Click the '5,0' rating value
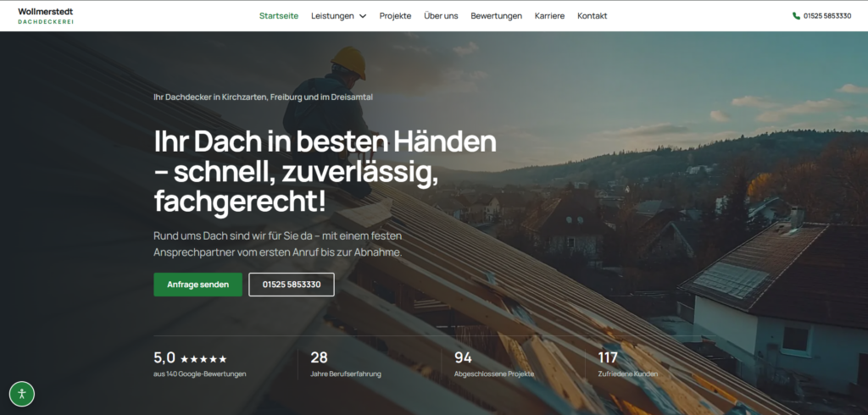868x415 pixels. pyautogui.click(x=164, y=358)
